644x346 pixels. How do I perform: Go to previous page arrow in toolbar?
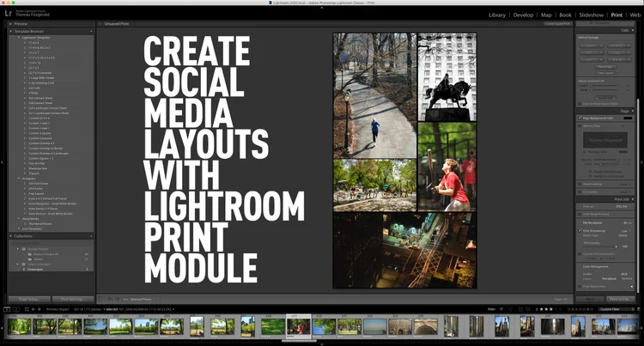click(110, 300)
